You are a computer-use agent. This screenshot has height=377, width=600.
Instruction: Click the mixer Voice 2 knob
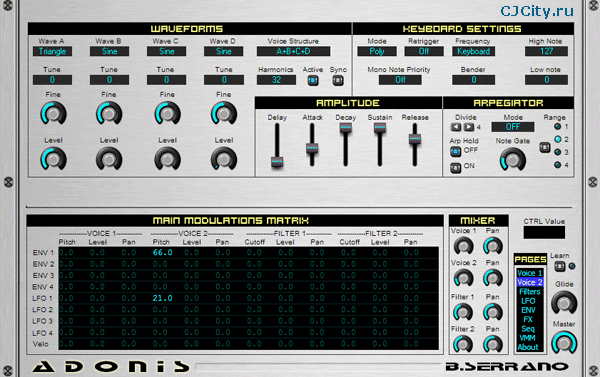pos(463,278)
